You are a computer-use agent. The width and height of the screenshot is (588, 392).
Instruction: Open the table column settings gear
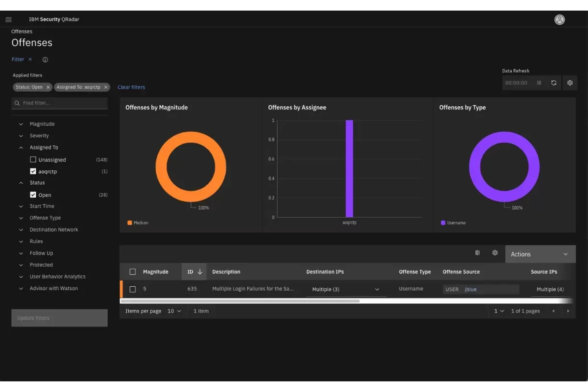click(x=495, y=253)
